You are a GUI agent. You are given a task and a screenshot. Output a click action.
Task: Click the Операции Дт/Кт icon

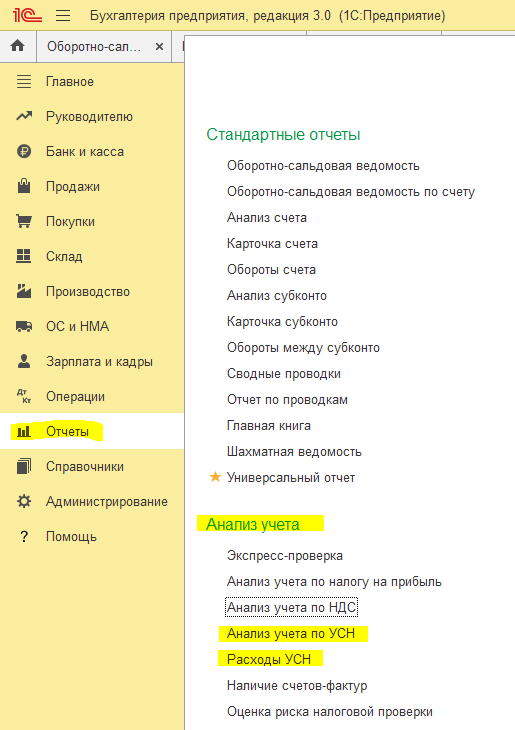coord(24,396)
